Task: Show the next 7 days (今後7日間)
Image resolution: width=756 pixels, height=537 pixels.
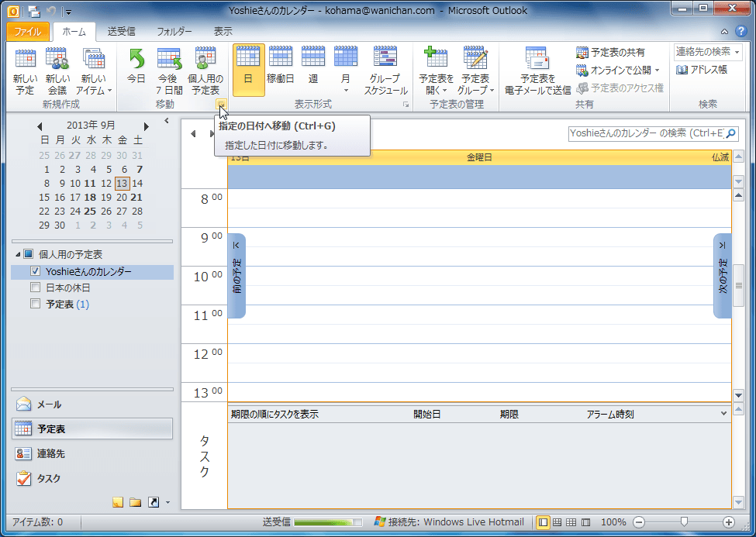Action: [169, 71]
